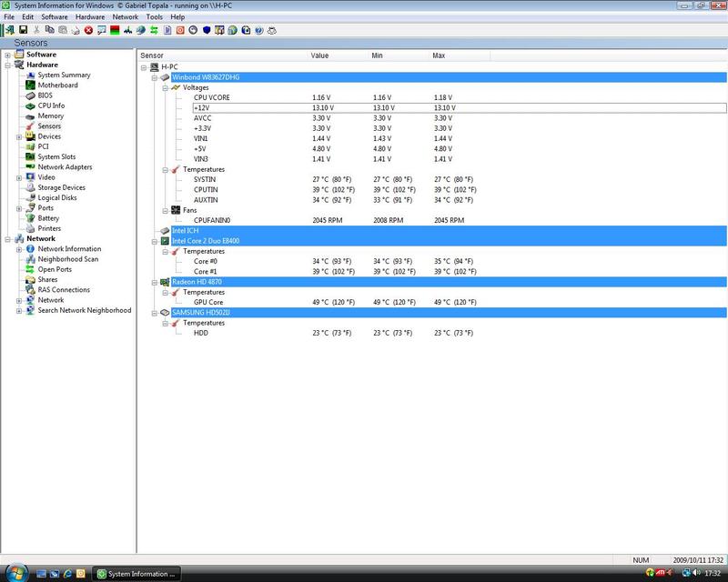Expand the Software tree node
This screenshot has height=582, width=728.
[7, 55]
